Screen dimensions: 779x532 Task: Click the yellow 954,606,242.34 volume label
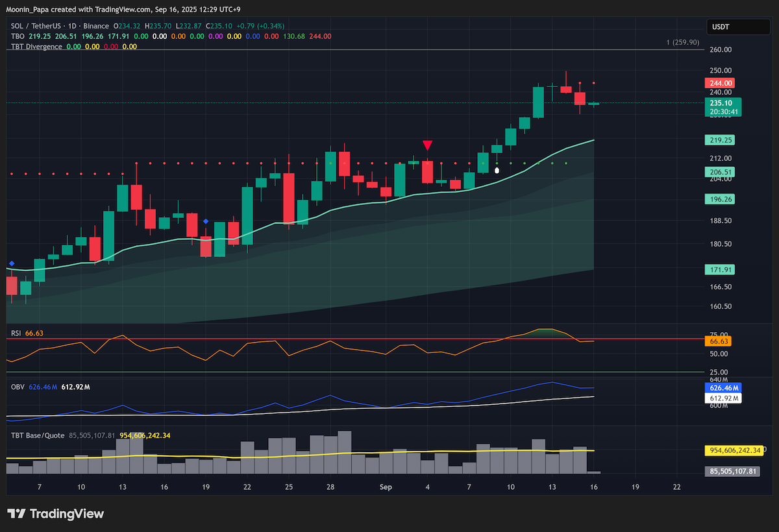point(732,450)
